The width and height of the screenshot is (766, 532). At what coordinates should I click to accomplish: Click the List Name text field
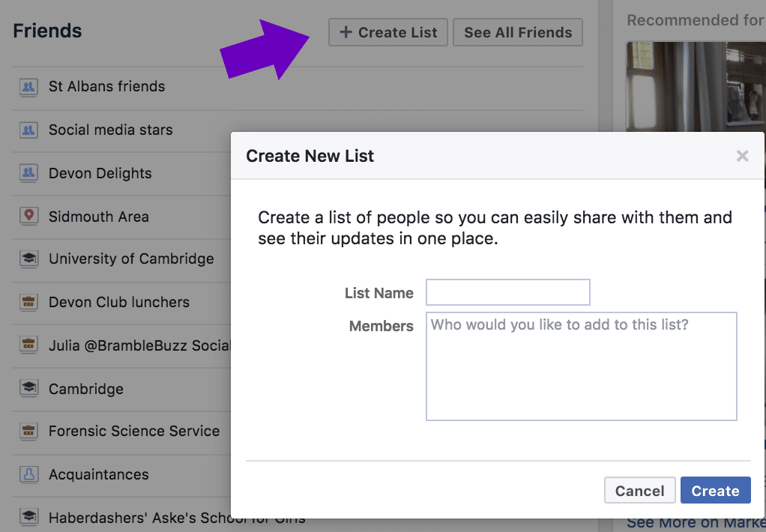[x=507, y=292]
